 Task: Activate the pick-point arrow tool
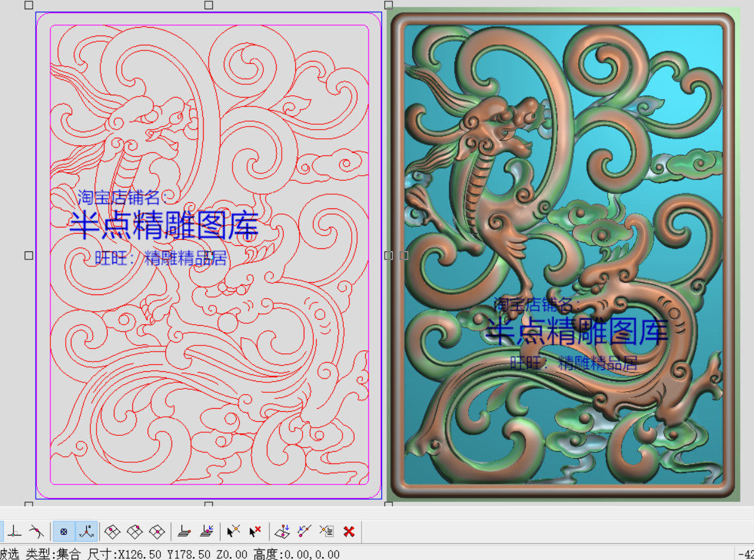(x=234, y=531)
